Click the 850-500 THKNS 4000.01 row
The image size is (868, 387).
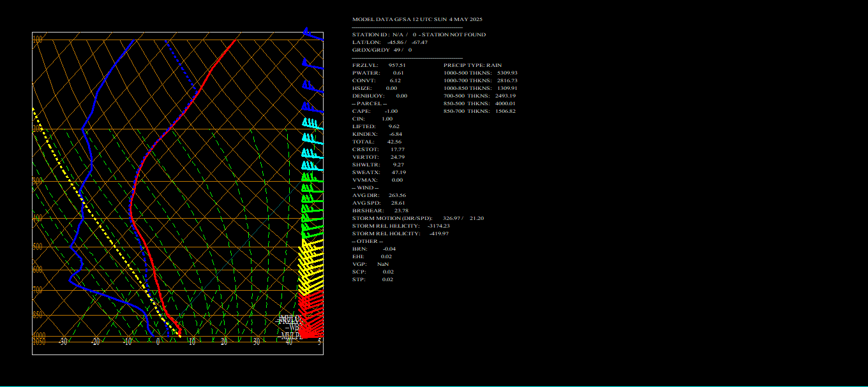click(x=479, y=103)
